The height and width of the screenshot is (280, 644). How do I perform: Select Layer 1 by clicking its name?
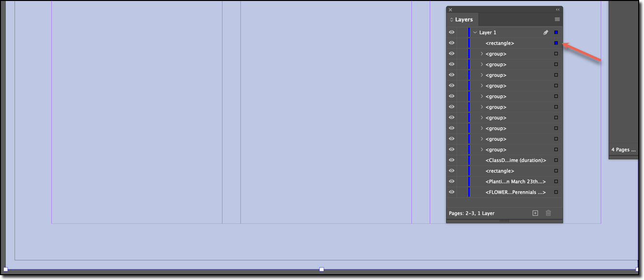[x=487, y=32]
